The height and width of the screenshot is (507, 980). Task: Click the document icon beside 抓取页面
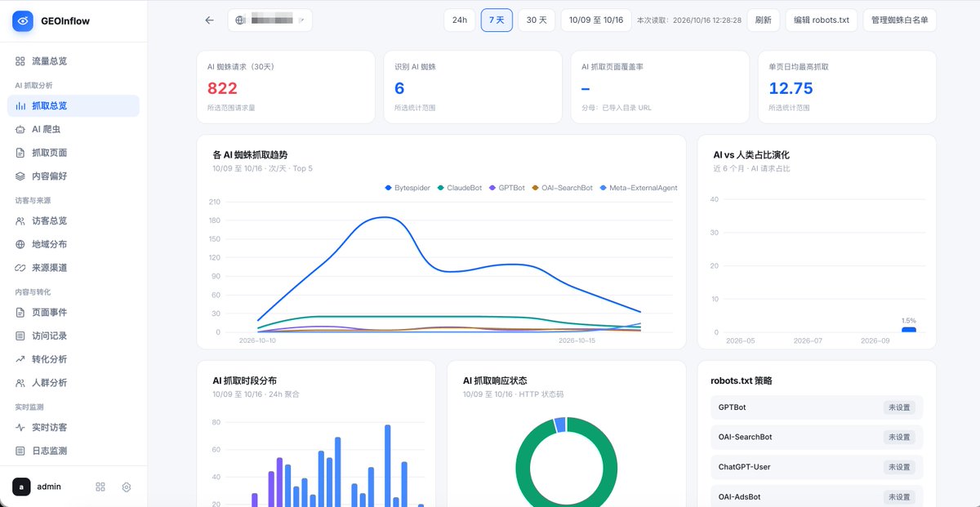(20, 153)
